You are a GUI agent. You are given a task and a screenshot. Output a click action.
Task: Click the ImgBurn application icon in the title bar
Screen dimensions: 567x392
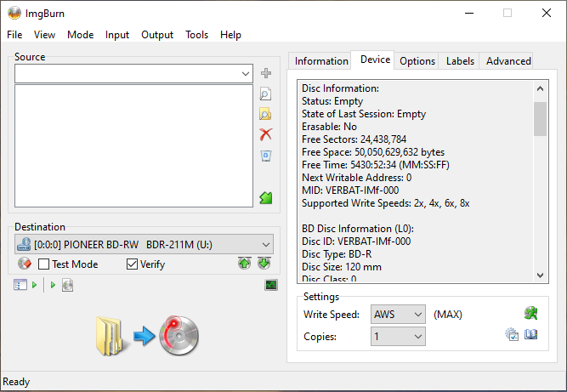click(x=14, y=13)
